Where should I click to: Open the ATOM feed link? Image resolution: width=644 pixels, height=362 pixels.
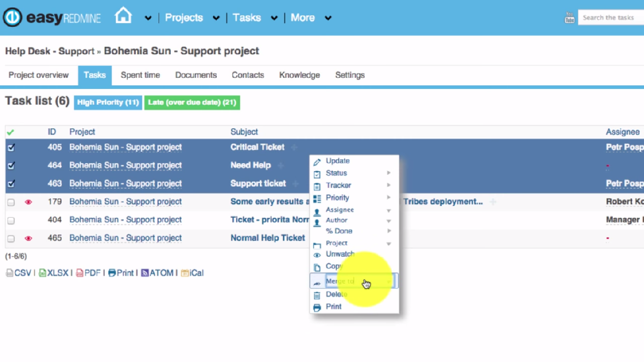[x=157, y=273]
